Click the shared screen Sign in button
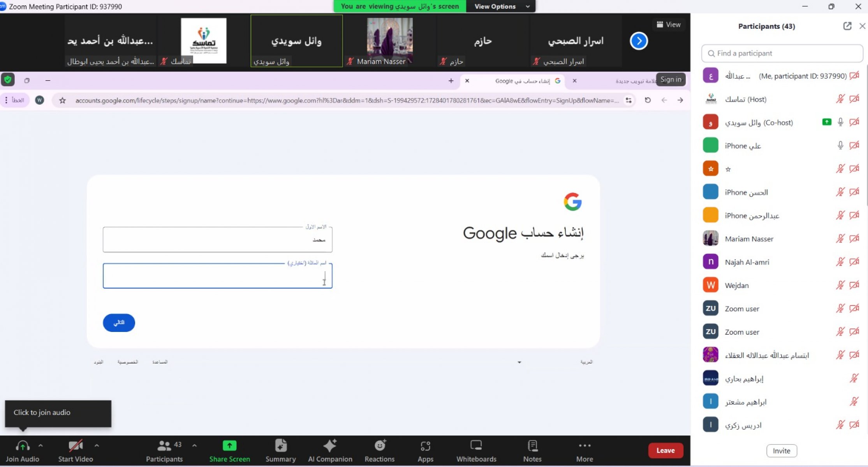868x467 pixels. coord(671,79)
